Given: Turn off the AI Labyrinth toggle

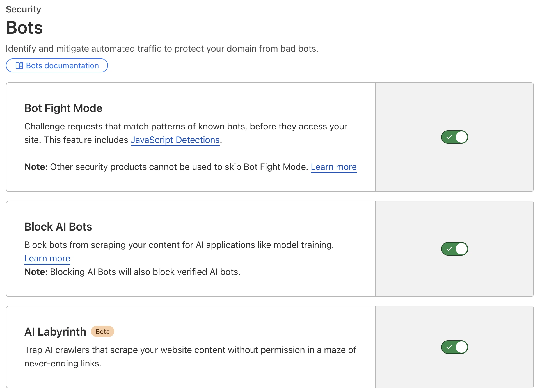Looking at the screenshot, I should (x=454, y=347).
